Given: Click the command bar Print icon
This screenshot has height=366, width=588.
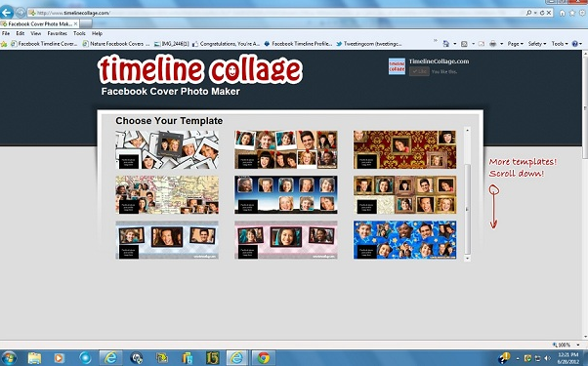Looking at the screenshot, I should coord(492,44).
